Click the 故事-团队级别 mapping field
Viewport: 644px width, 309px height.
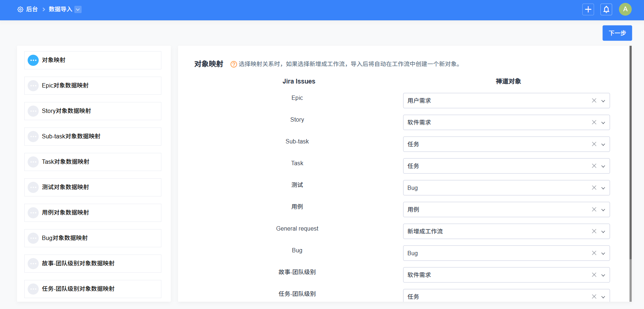[x=497, y=275]
